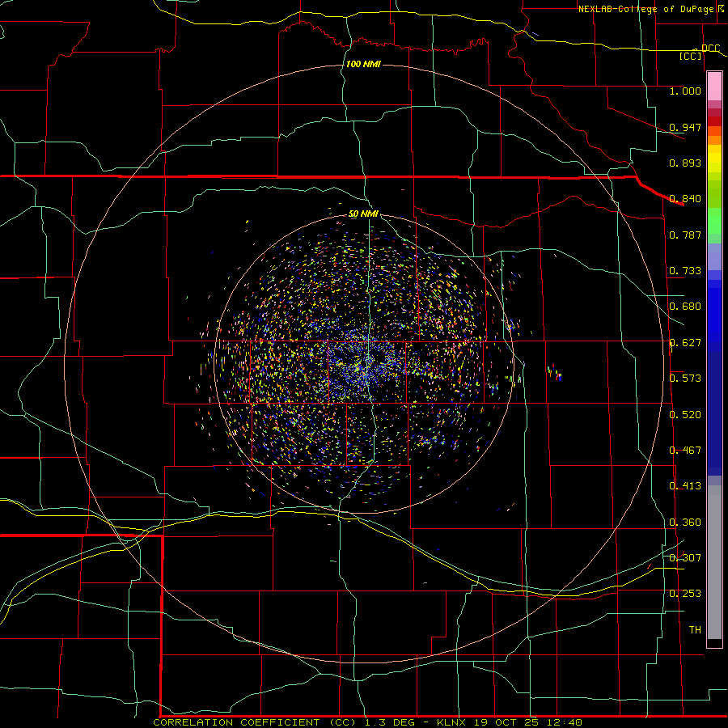Click the 19 OCT 25 date text
The height and width of the screenshot is (728, 728).
[x=506, y=722]
